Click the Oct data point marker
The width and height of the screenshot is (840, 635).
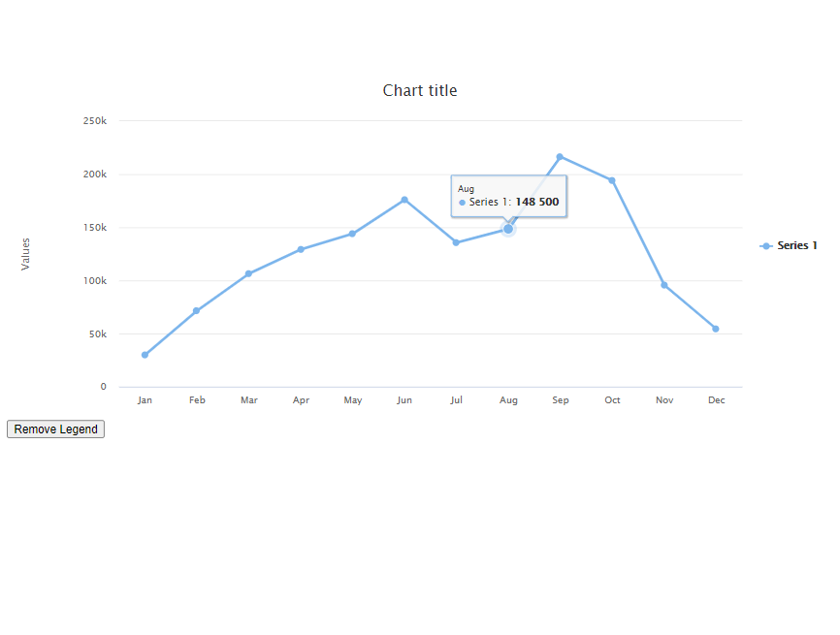(612, 180)
